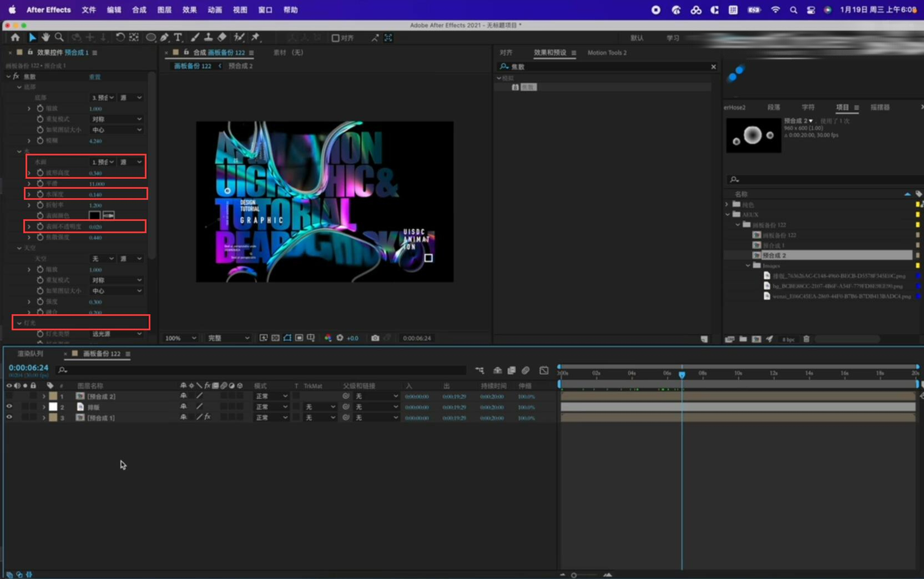Click the channel color icon in the viewer footer
The height and width of the screenshot is (579, 924).
328,338
